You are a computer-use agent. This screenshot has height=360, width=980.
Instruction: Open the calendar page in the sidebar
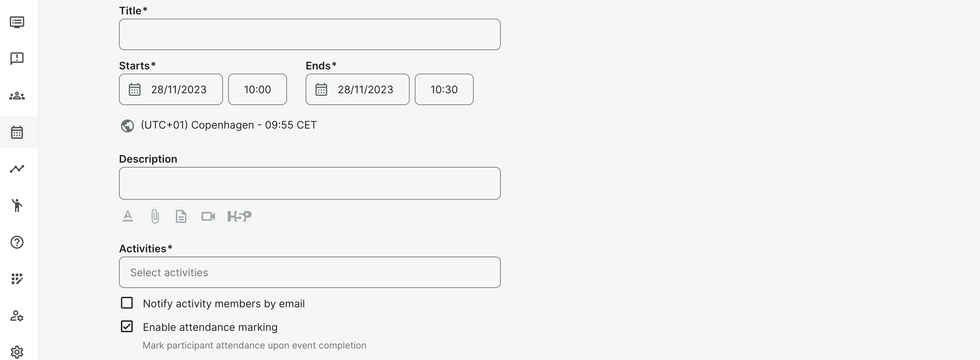click(17, 132)
